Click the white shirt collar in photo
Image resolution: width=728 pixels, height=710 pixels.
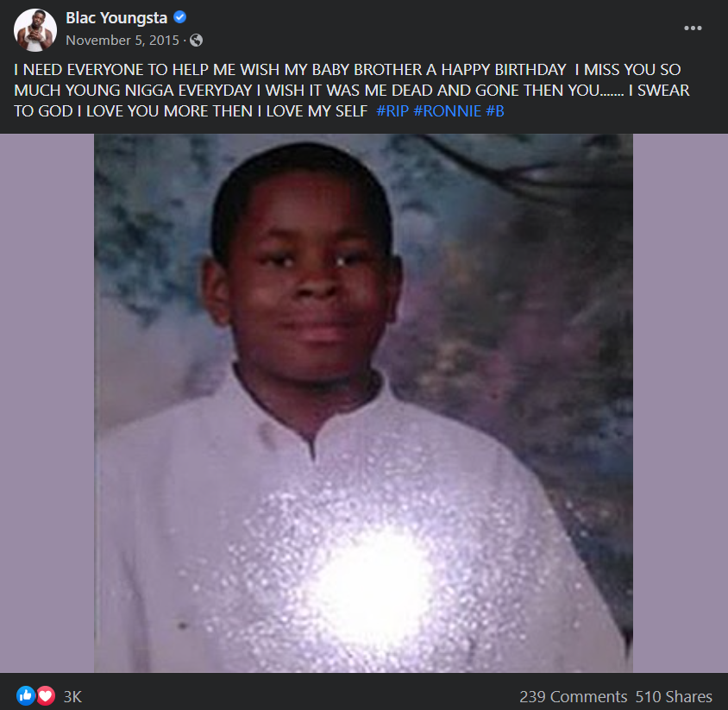(310, 416)
